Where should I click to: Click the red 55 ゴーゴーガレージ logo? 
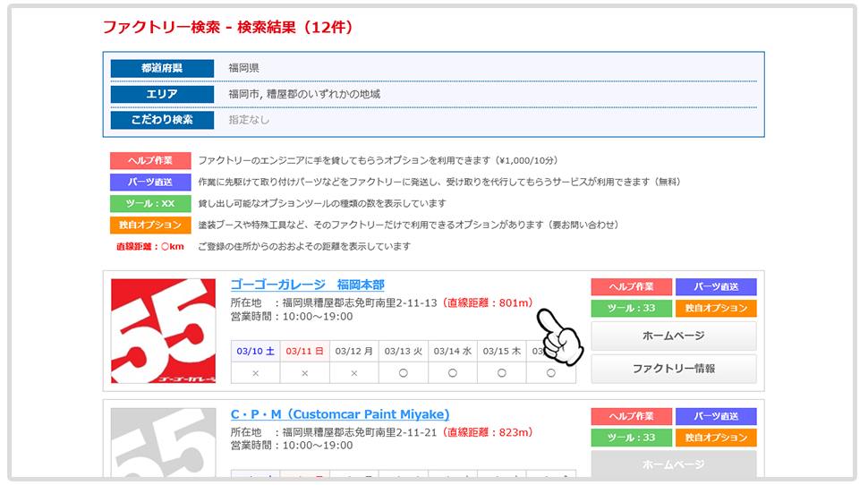click(x=163, y=331)
